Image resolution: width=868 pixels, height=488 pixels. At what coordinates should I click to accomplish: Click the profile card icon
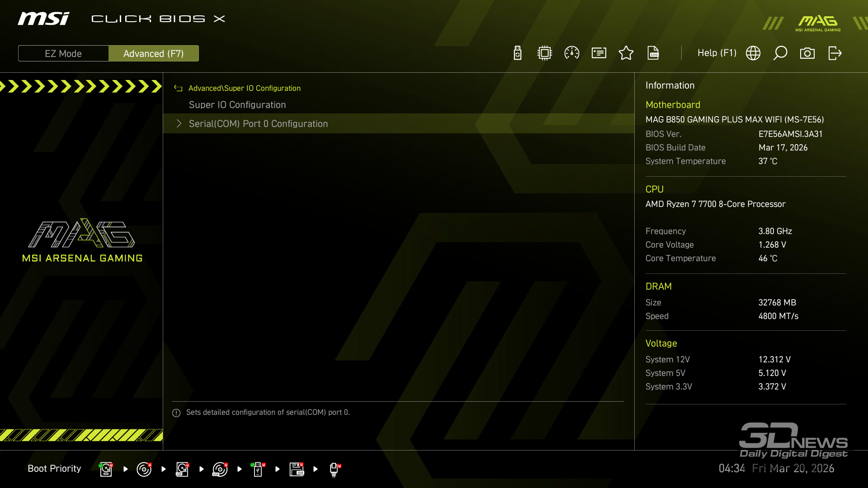click(599, 53)
